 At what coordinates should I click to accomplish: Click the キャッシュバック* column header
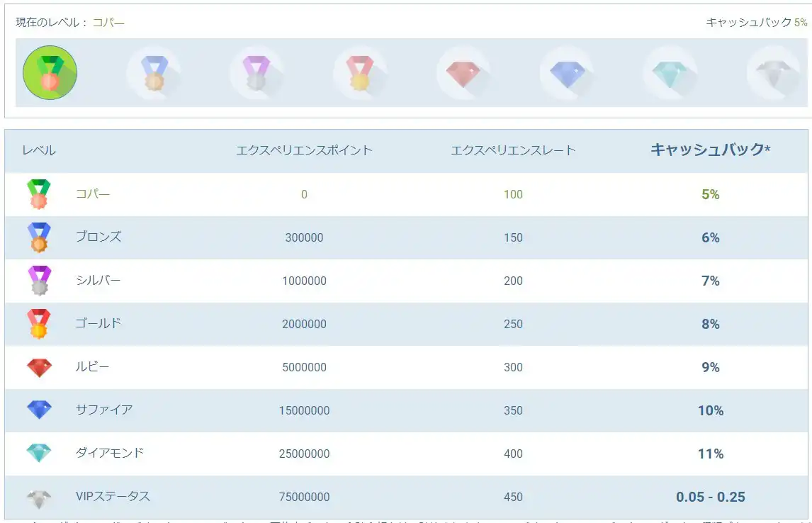click(711, 150)
